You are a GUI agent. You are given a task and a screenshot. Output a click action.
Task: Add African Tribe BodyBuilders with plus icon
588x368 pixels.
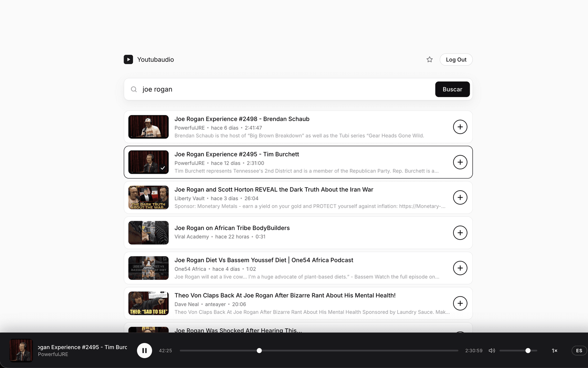(x=460, y=233)
